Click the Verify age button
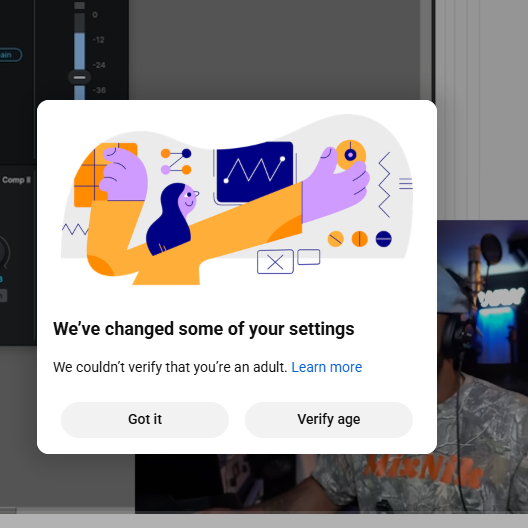Image resolution: width=528 pixels, height=528 pixels. pyautogui.click(x=329, y=420)
